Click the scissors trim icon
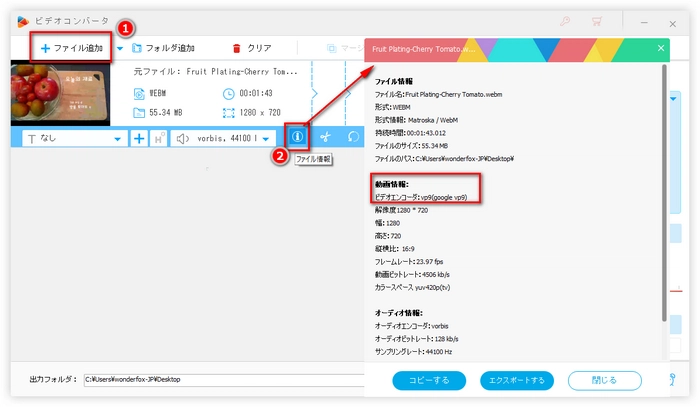The width and height of the screenshot is (700, 407). [x=325, y=137]
